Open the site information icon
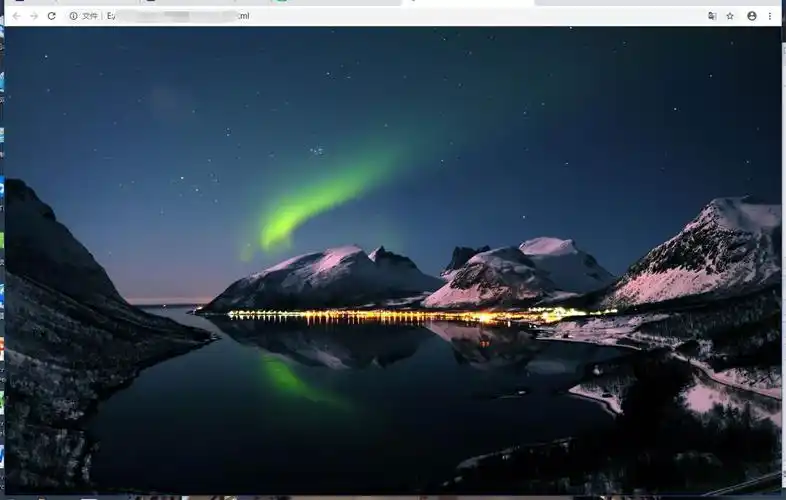 (73, 16)
